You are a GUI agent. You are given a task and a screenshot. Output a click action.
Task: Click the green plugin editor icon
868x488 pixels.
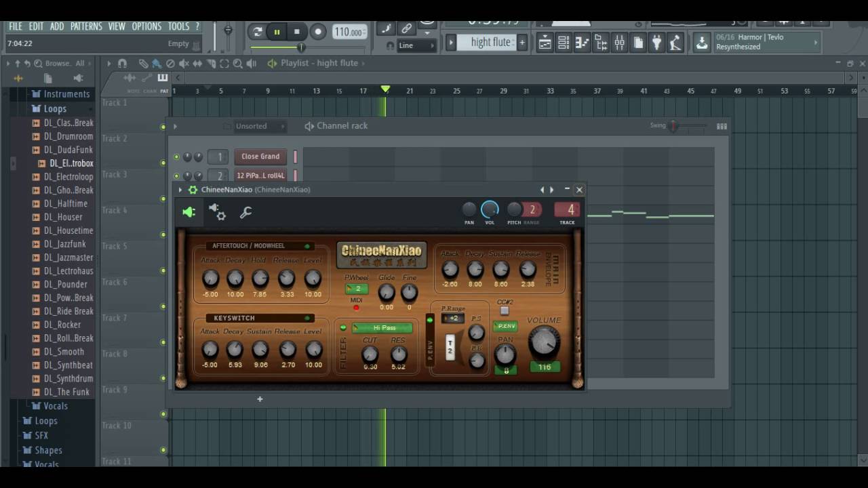[x=189, y=212]
